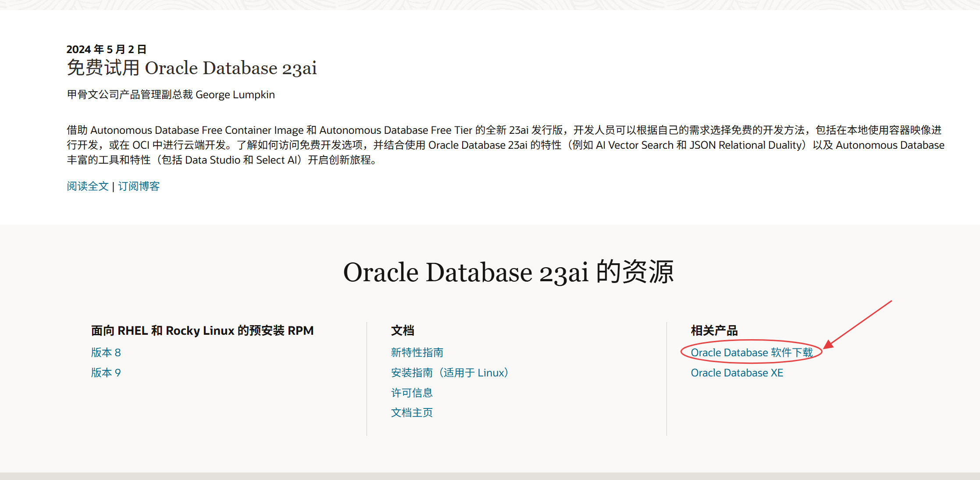The width and height of the screenshot is (980, 480).
Task: Open the 版本 9 RPM link
Action: tap(106, 373)
